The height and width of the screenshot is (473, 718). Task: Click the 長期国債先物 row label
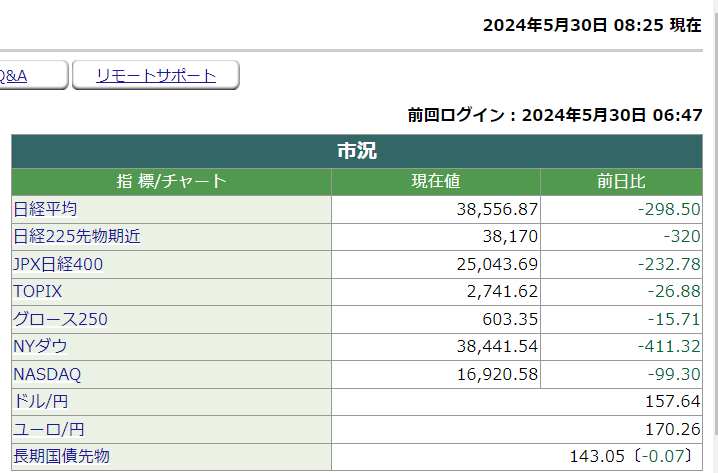(61, 457)
